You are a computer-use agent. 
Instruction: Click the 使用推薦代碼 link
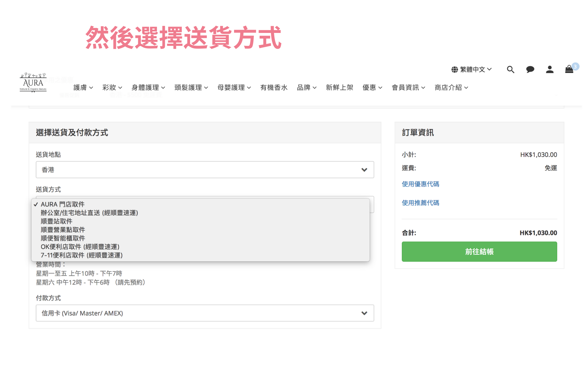pyautogui.click(x=420, y=203)
